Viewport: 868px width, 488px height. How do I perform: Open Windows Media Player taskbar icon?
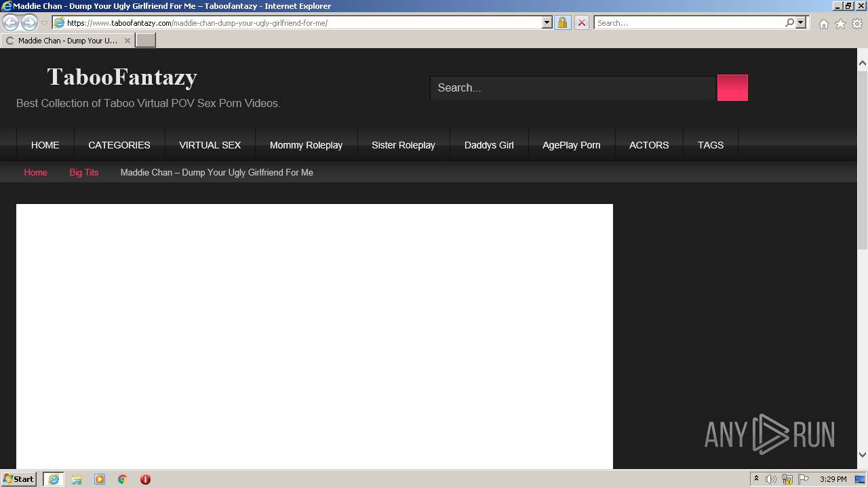point(100,479)
